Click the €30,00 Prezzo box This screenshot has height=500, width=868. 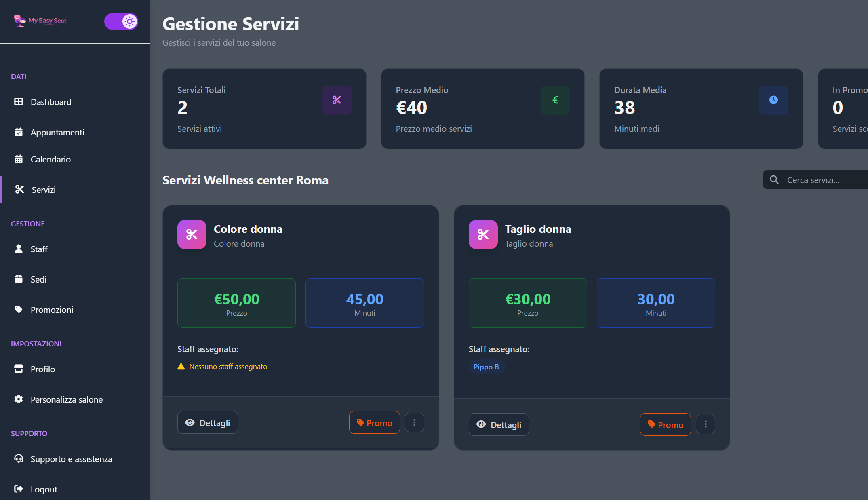pos(528,303)
